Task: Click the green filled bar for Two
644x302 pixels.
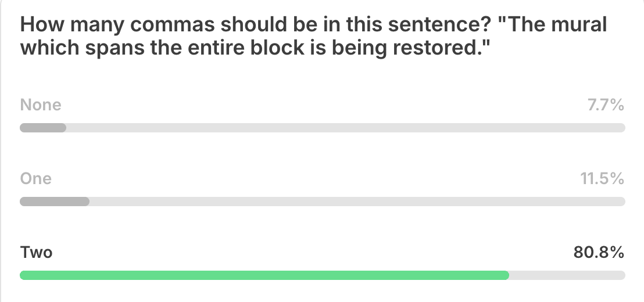Action: (264, 275)
